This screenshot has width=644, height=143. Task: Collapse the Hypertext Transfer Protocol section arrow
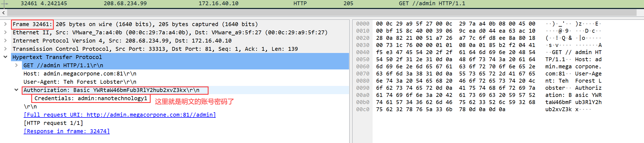(x=5, y=57)
